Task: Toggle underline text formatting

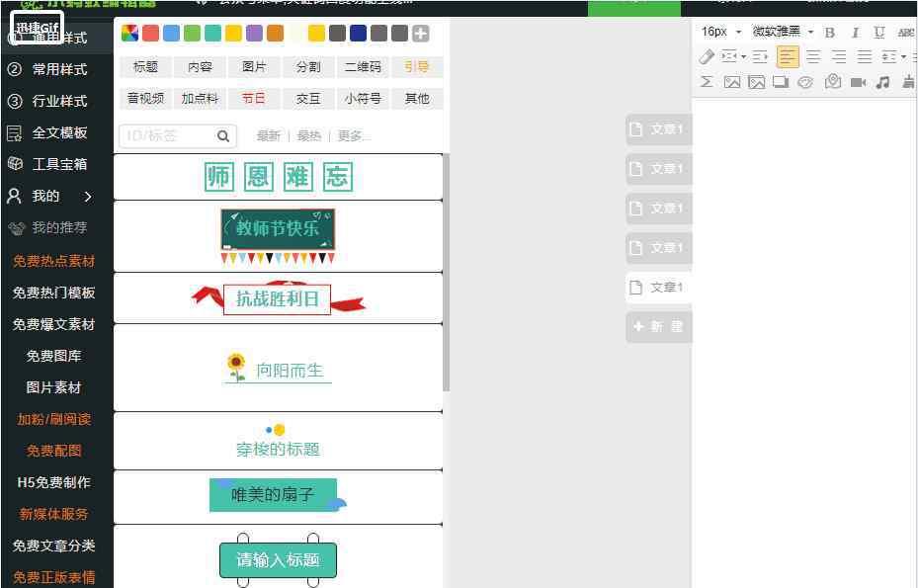Action: coord(878,33)
